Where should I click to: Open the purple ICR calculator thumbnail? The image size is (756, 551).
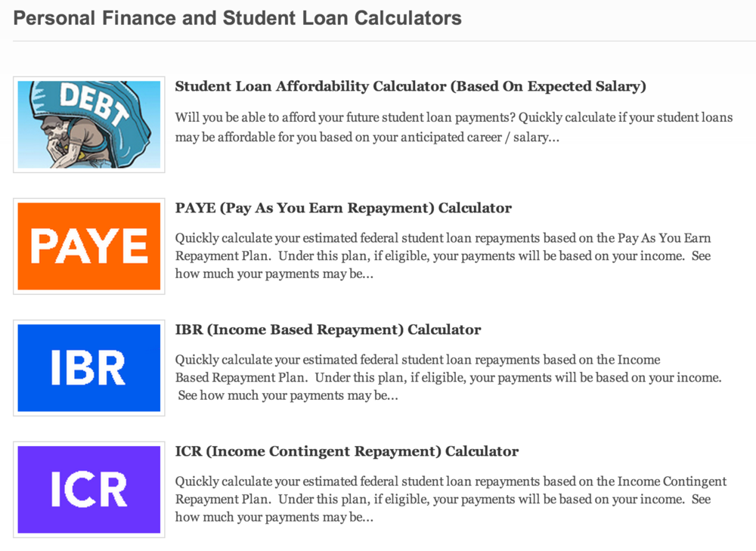pyautogui.click(x=89, y=490)
